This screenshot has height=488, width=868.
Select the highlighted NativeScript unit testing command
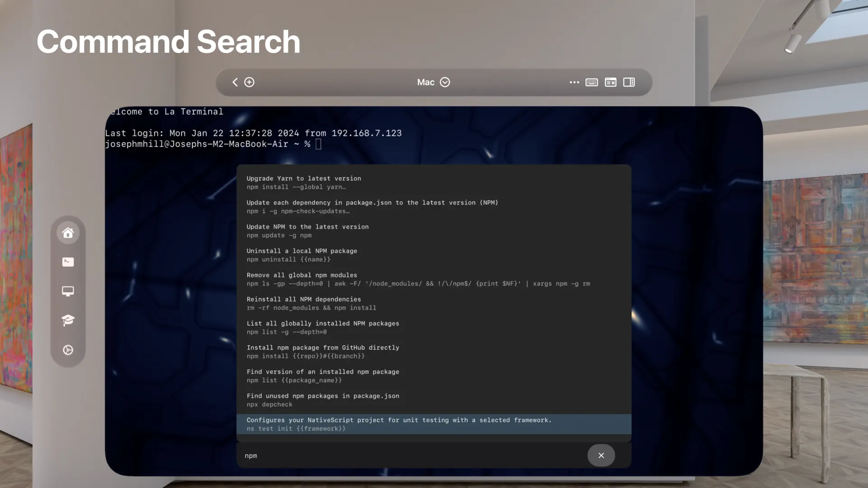[399, 424]
